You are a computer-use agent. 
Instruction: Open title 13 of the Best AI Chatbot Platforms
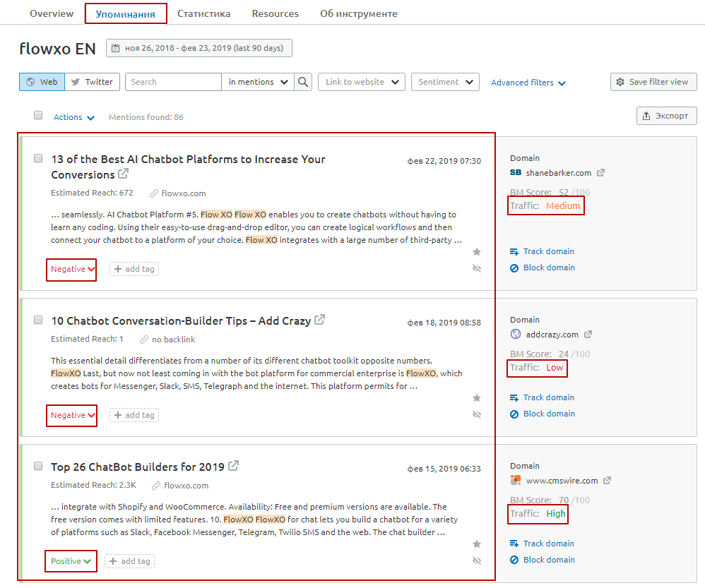(x=188, y=167)
